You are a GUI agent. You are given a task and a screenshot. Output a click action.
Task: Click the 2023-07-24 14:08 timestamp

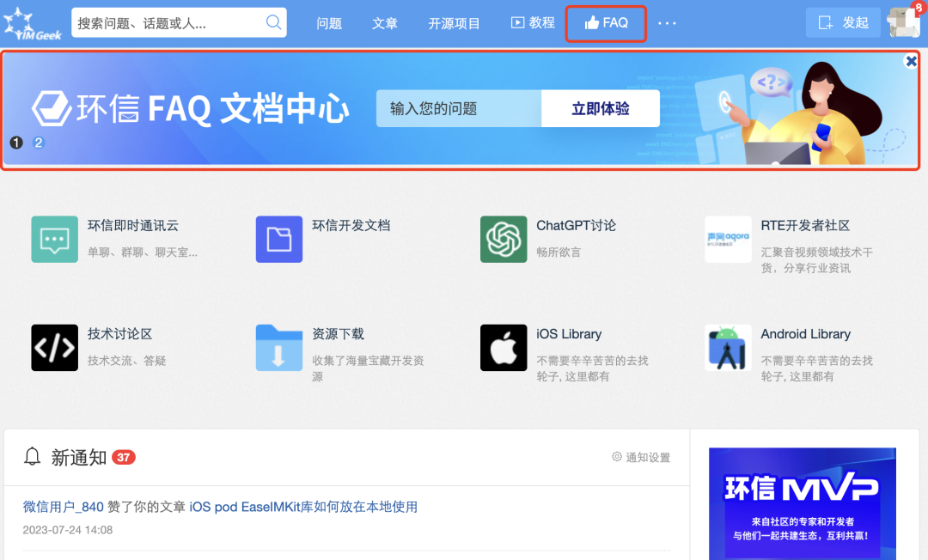[68, 530]
